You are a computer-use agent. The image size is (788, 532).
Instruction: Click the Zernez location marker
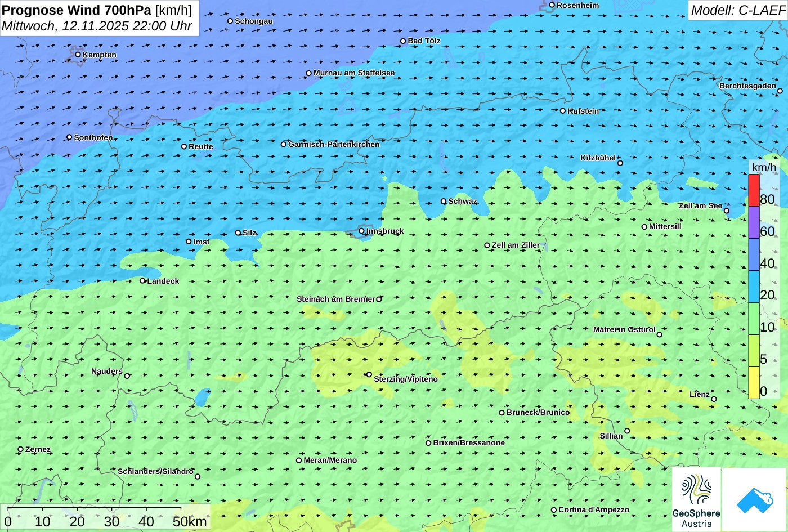pyautogui.click(x=21, y=449)
